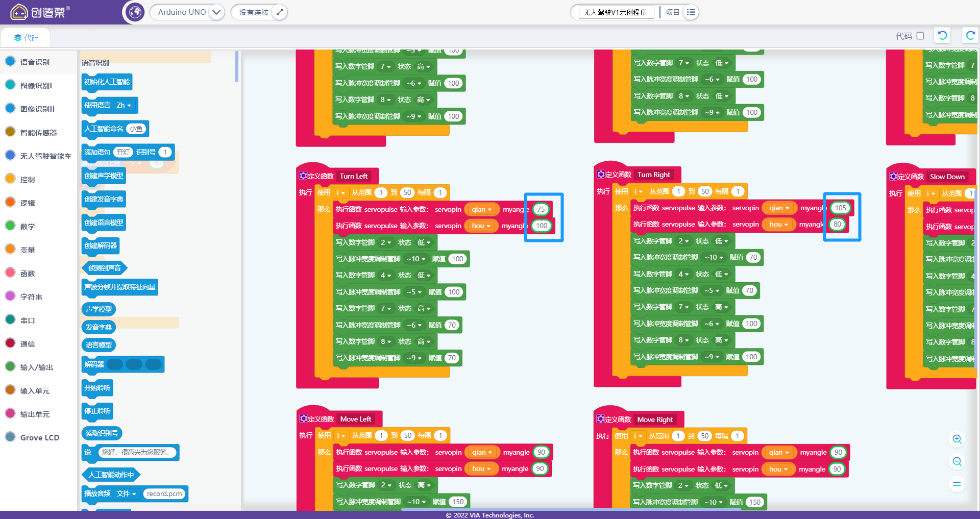Open the record.pcm 文件 dropdown
The image size is (980, 519).
(126, 494)
